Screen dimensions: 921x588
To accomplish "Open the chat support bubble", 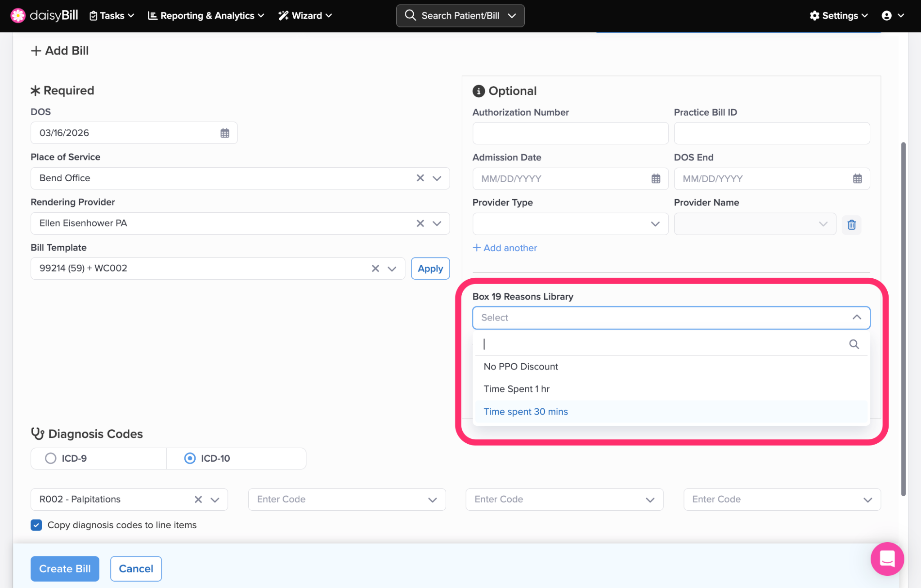I will point(887,559).
